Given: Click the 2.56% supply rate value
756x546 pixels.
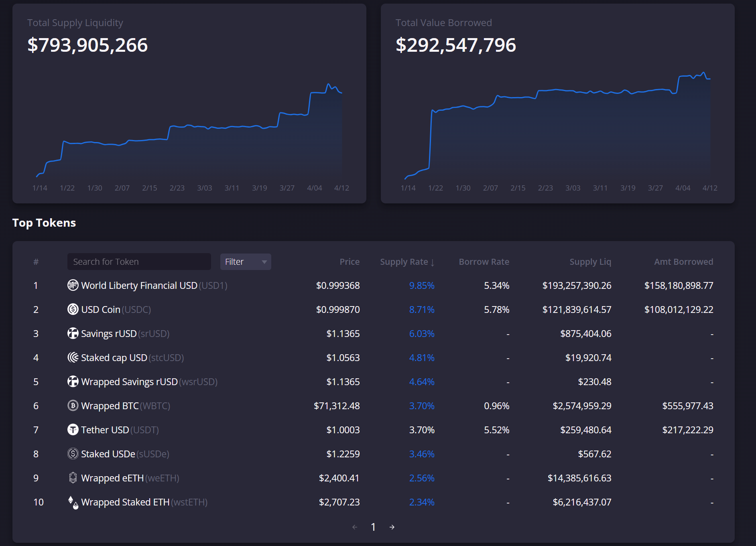Looking at the screenshot, I should [422, 478].
